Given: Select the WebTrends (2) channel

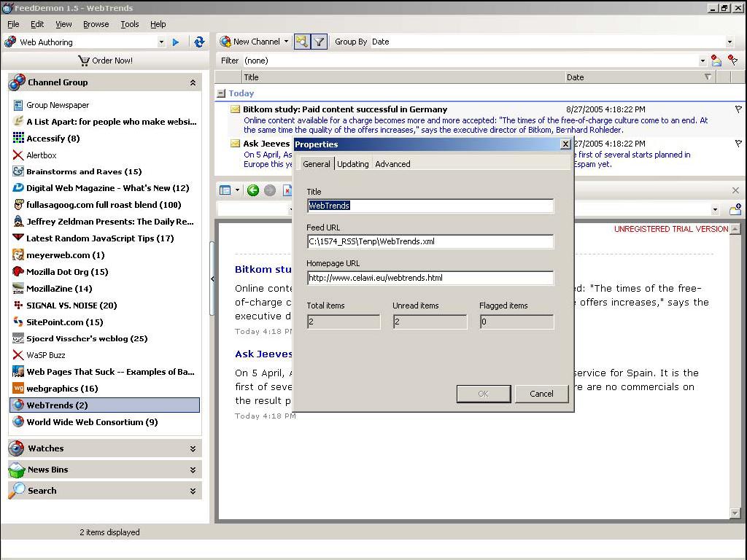Looking at the screenshot, I should coord(105,405).
